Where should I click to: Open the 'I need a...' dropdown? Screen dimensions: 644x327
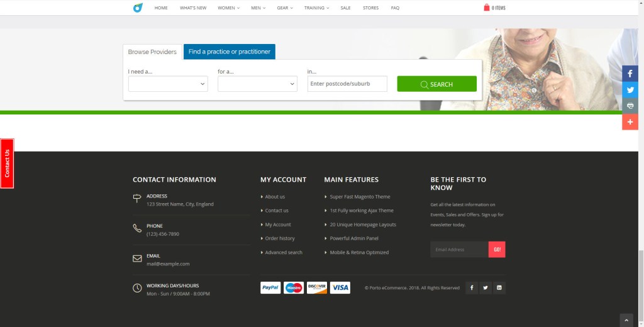click(168, 84)
